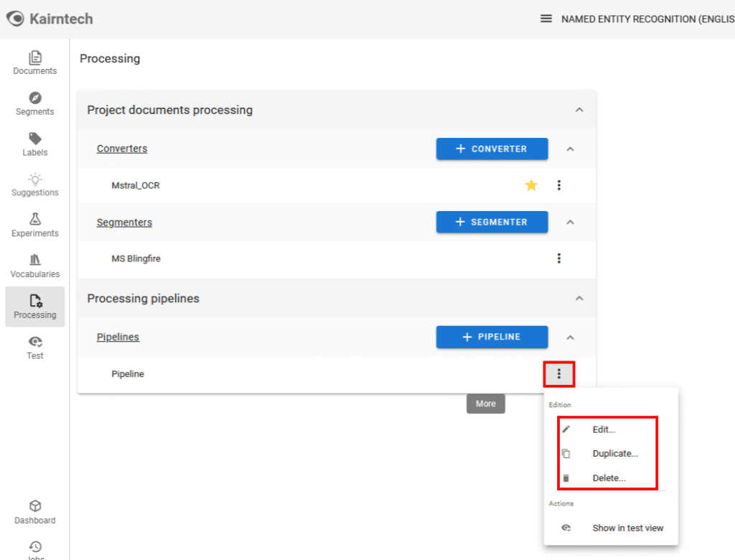Screen dimensions: 735x560
Task: Open Documents in the sidebar
Action: pos(34,63)
